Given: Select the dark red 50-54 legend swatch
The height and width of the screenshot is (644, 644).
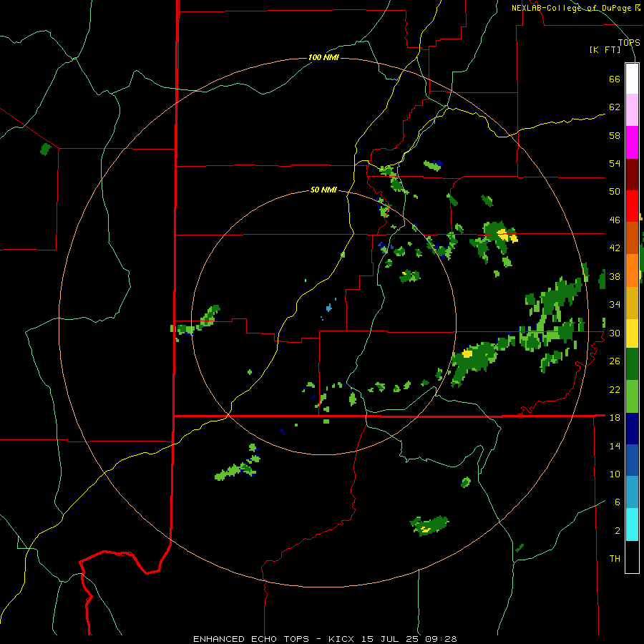Looking at the screenshot, I should coord(632,175).
